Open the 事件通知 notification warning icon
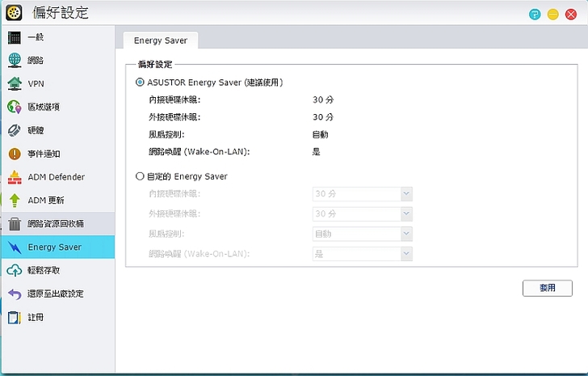Screen dimensions: 588x376 click(x=15, y=154)
